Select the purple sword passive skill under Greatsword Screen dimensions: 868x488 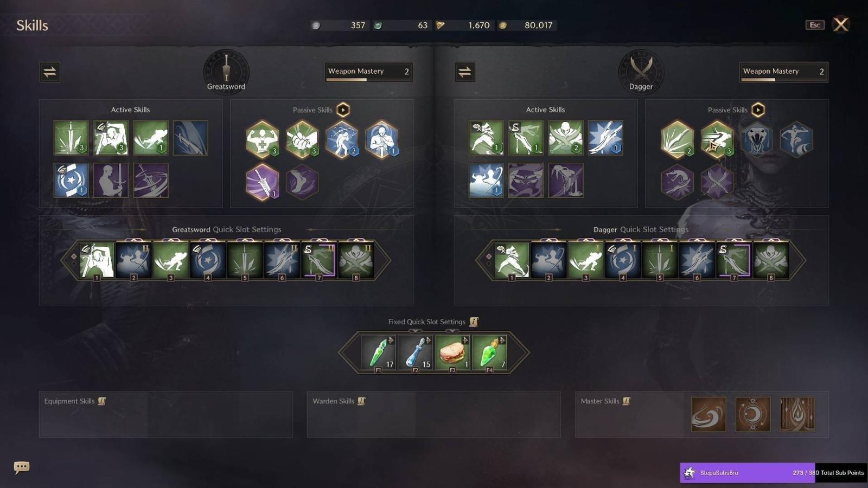(x=262, y=182)
